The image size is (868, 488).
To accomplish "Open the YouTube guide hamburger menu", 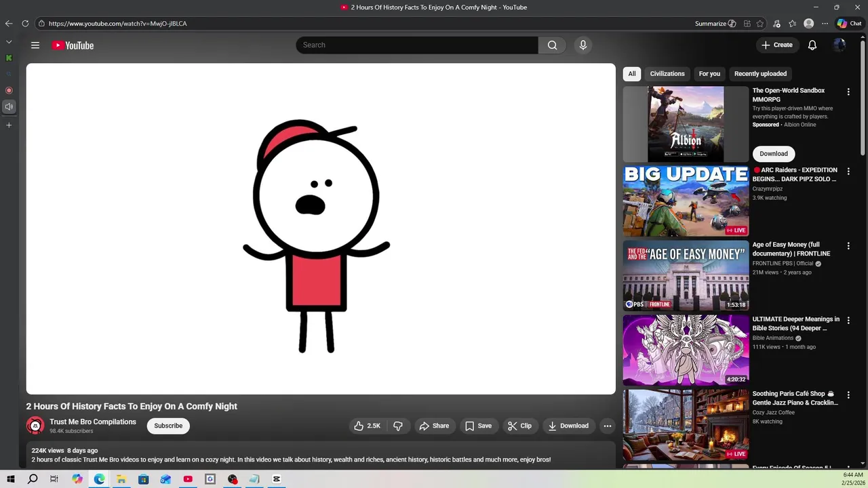I will (35, 45).
